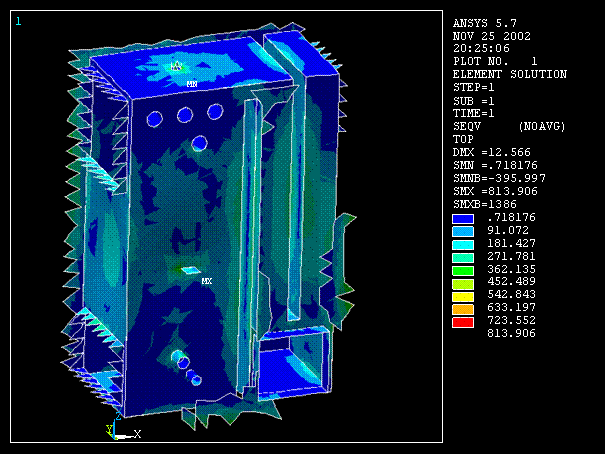Click the 'NOV 25 2002' date text
Image resolution: width=605 pixels, height=454 pixels.
point(492,36)
